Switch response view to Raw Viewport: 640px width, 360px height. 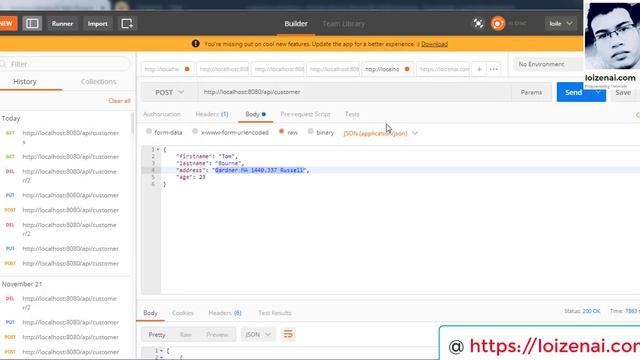click(x=186, y=334)
